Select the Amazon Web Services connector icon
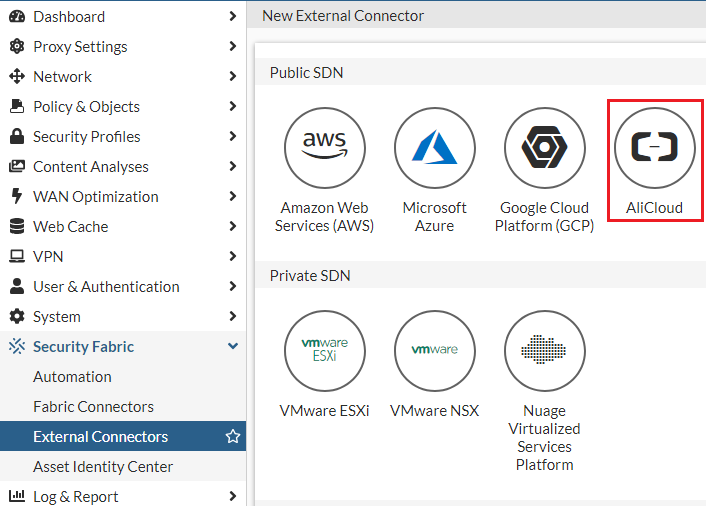Image resolution: width=706 pixels, height=506 pixels. (325, 148)
